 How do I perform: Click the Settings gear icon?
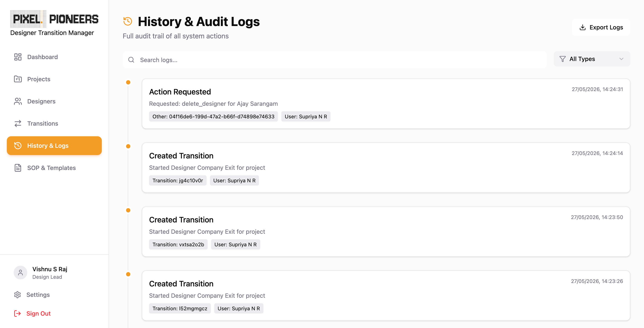click(17, 295)
